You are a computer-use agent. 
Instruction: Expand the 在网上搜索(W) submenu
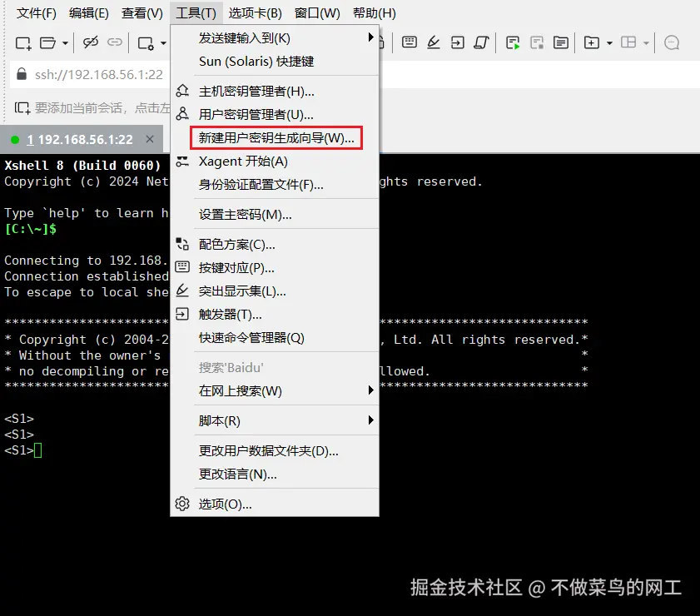click(275, 390)
